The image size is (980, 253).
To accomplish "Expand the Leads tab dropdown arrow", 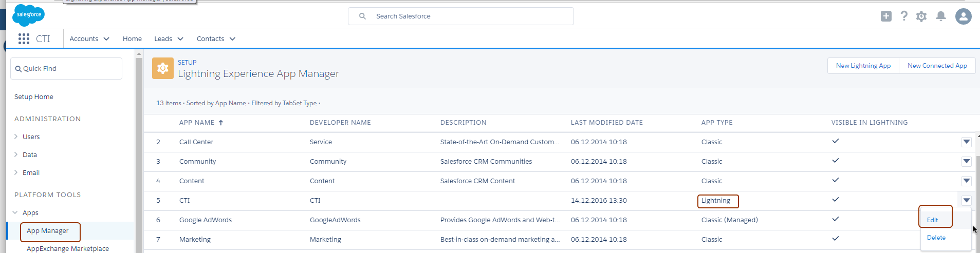I will tap(180, 39).
